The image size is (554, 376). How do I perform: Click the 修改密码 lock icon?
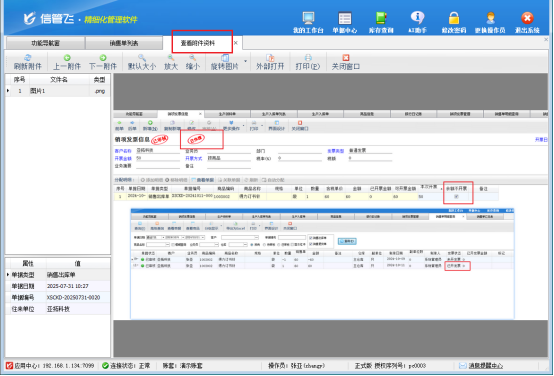pyautogui.click(x=454, y=23)
